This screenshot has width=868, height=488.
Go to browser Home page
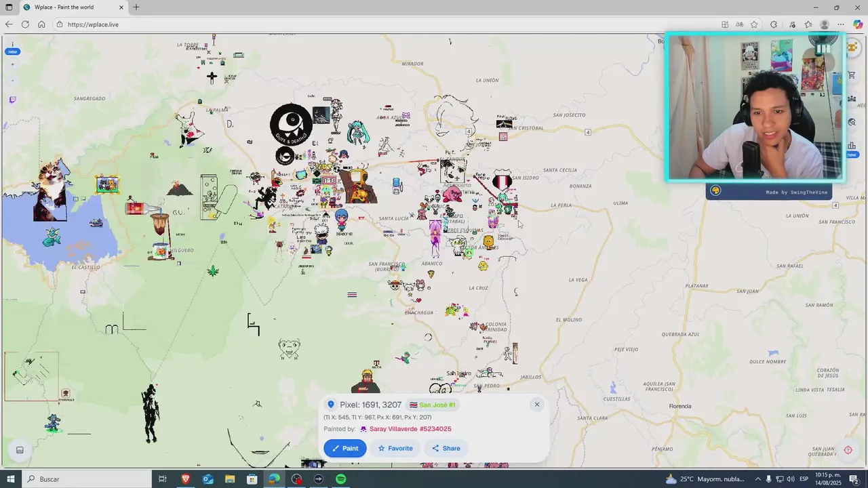coord(41,24)
